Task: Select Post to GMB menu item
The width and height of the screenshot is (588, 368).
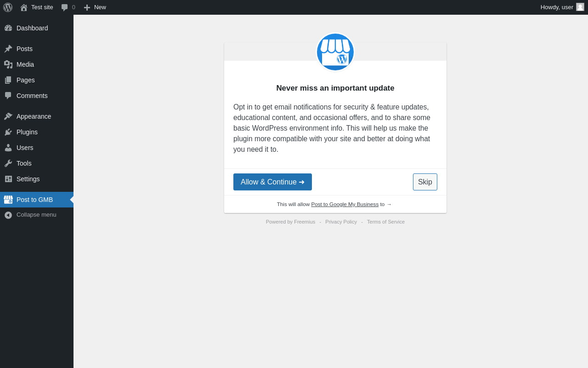Action: click(x=37, y=200)
